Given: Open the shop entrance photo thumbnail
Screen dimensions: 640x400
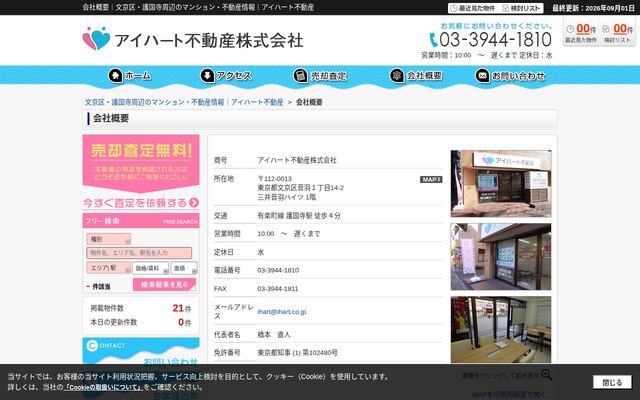Looking at the screenshot, I should click(501, 257).
